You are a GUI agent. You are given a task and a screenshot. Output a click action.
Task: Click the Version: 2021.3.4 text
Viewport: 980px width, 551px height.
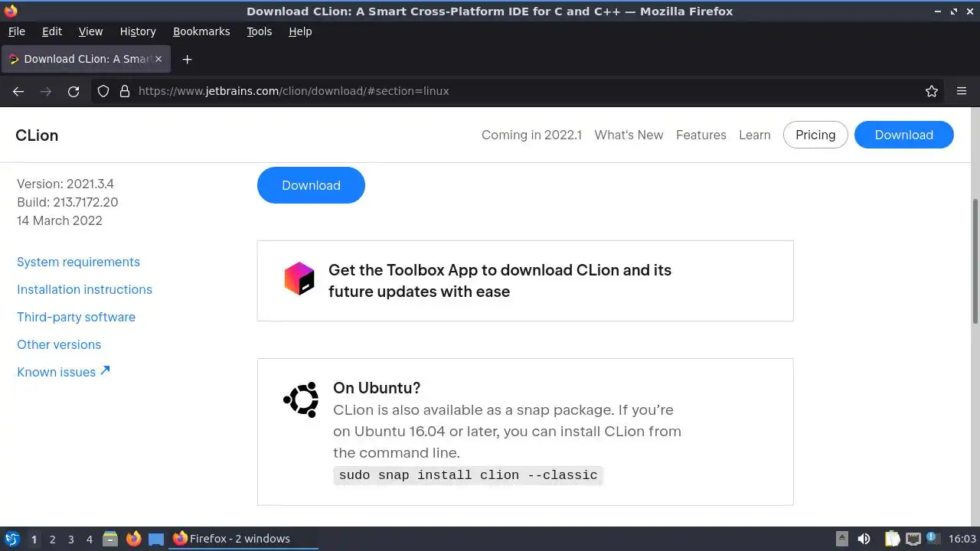point(65,184)
